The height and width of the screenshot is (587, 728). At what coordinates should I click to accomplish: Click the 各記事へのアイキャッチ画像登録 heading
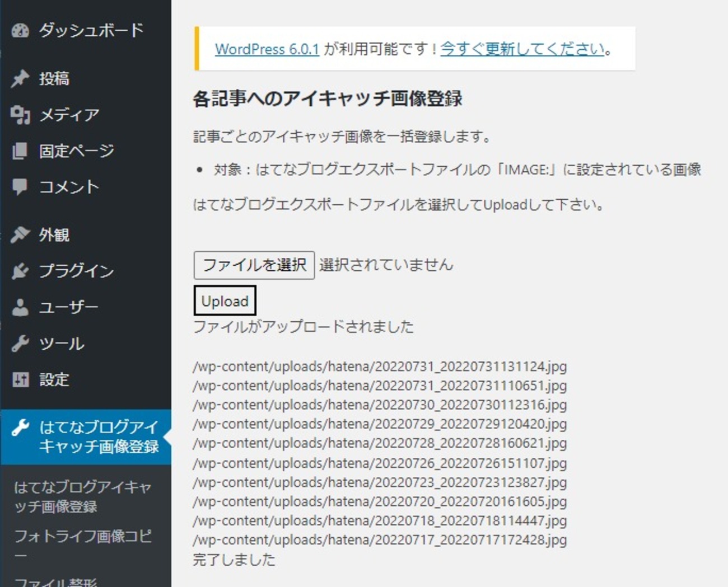tap(328, 99)
